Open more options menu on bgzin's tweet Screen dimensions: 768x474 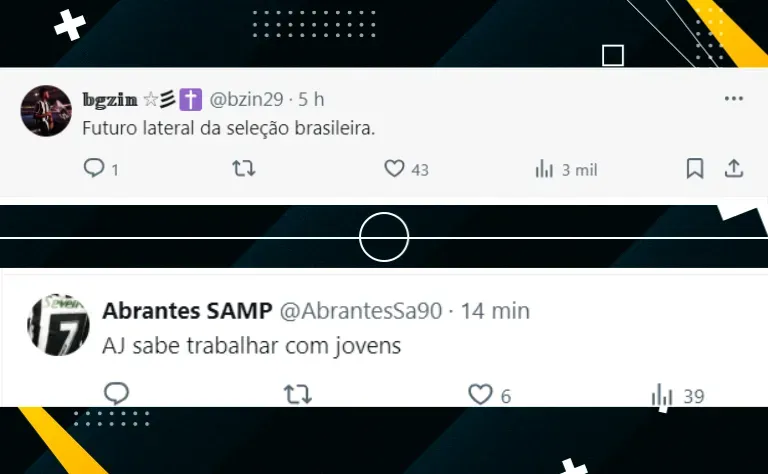(734, 99)
